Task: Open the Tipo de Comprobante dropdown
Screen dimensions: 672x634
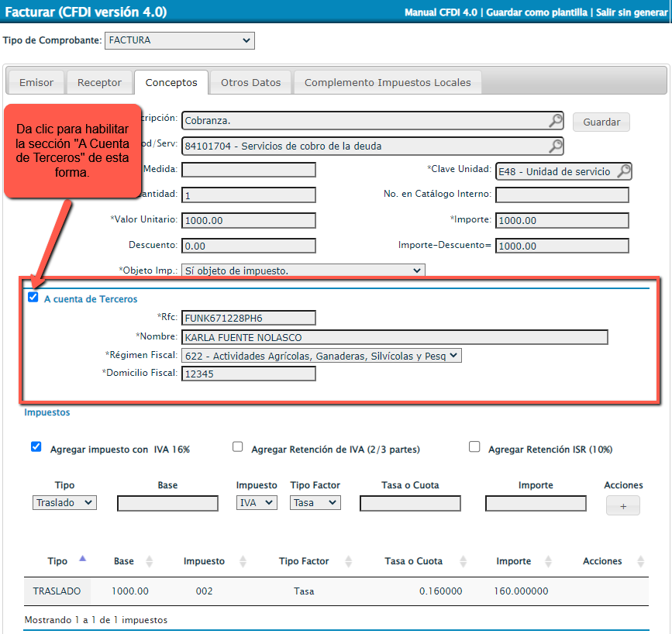Action: coord(180,40)
